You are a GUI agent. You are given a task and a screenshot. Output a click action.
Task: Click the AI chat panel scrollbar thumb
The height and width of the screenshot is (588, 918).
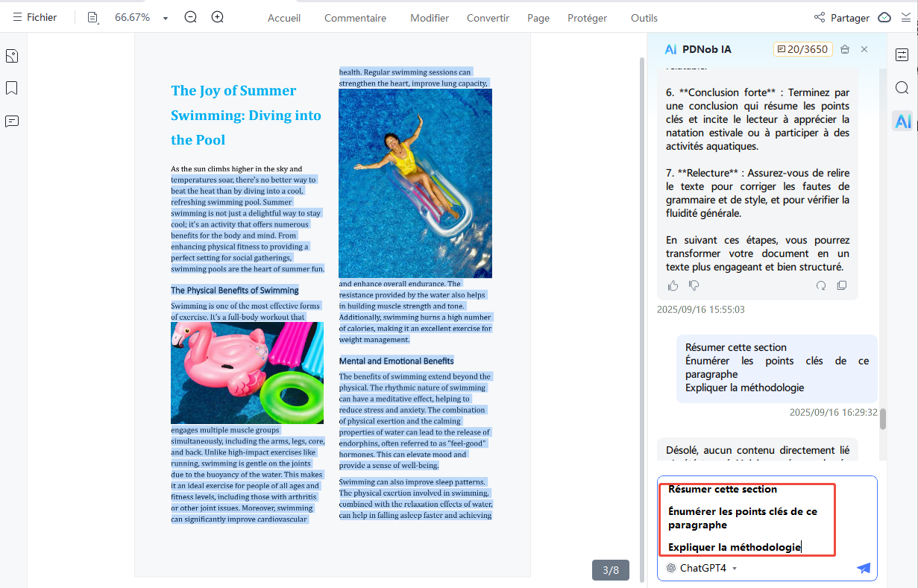point(883,419)
